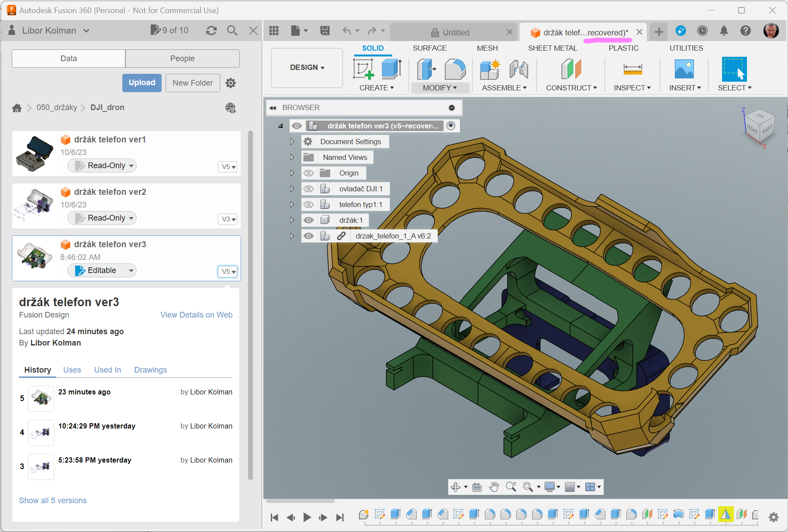788x532 pixels.
Task: Click the Save icon in toolbar
Action: click(x=325, y=31)
